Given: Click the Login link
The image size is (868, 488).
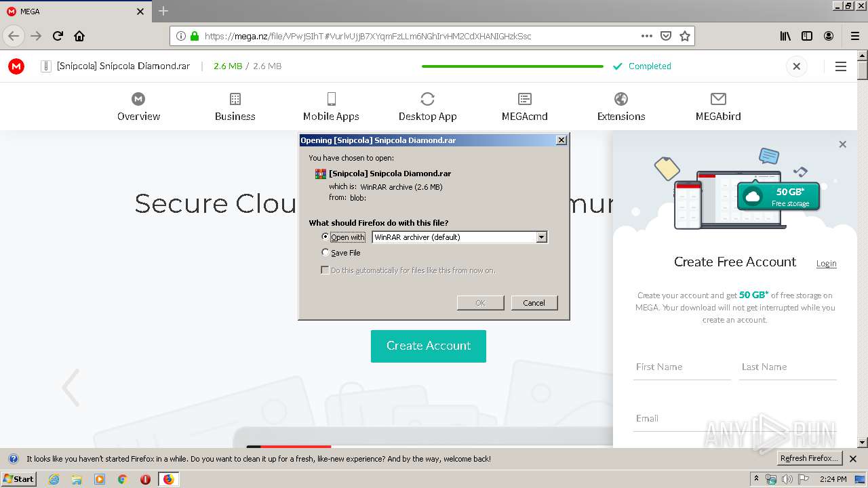Looking at the screenshot, I should [826, 264].
